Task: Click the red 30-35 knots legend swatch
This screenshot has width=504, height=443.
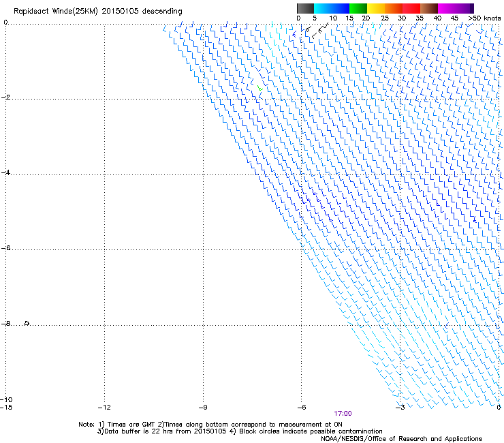Action: (411, 8)
